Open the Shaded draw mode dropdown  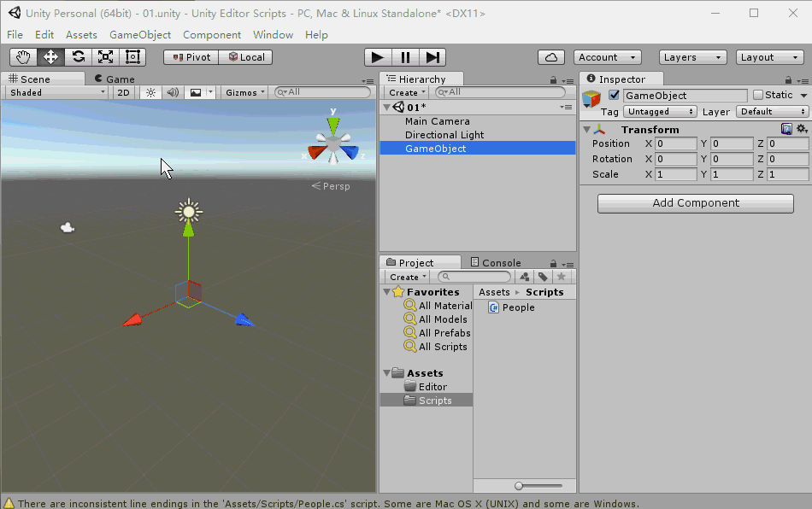pos(56,92)
